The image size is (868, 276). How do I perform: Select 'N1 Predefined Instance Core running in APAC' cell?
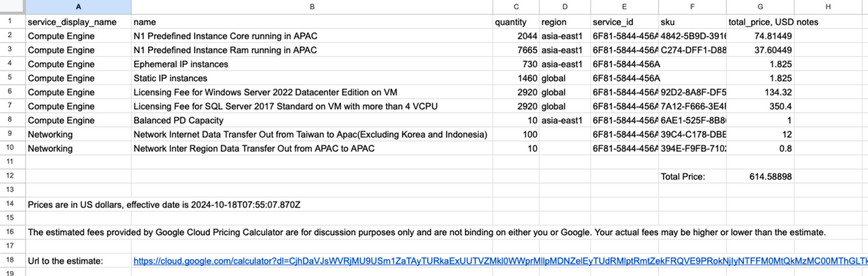coord(312,36)
